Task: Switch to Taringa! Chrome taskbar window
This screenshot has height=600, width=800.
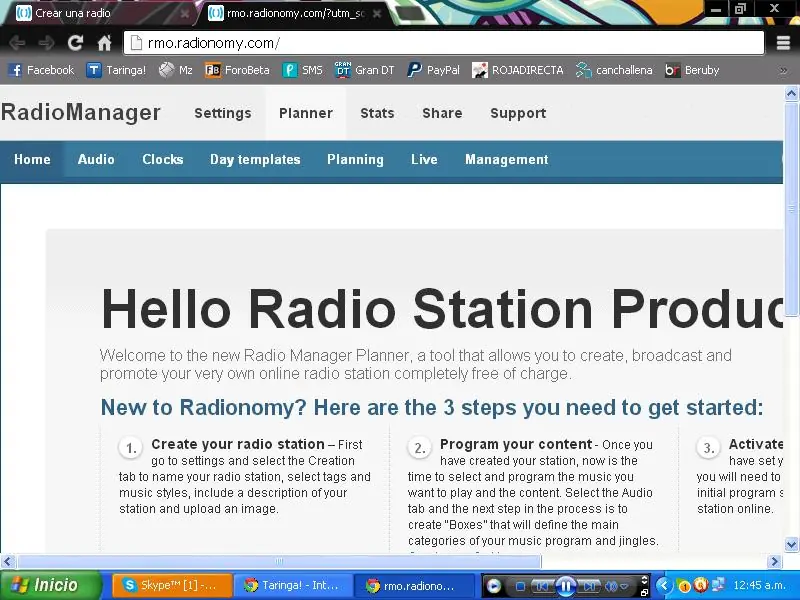Action: 293,585
